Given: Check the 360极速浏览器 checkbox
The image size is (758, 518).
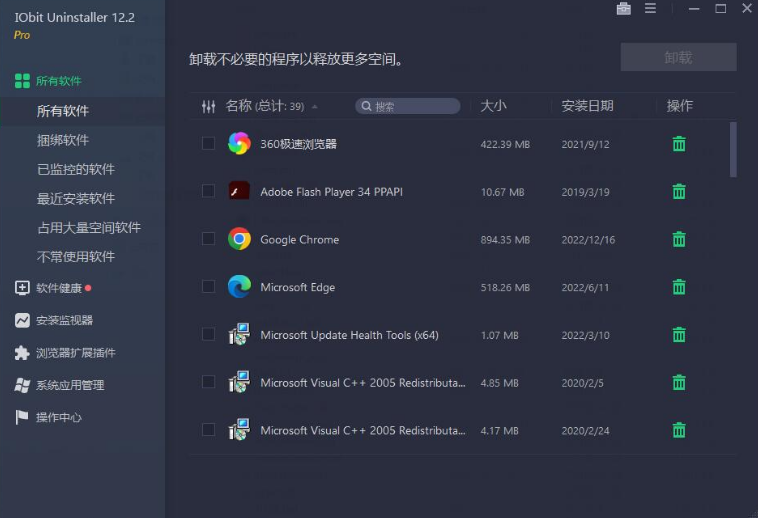Looking at the screenshot, I should pyautogui.click(x=208, y=143).
